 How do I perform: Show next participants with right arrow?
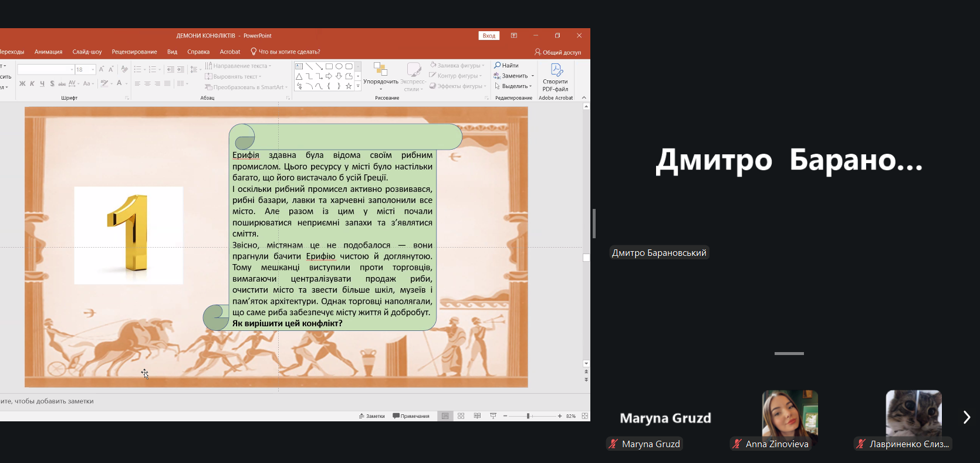(x=967, y=417)
